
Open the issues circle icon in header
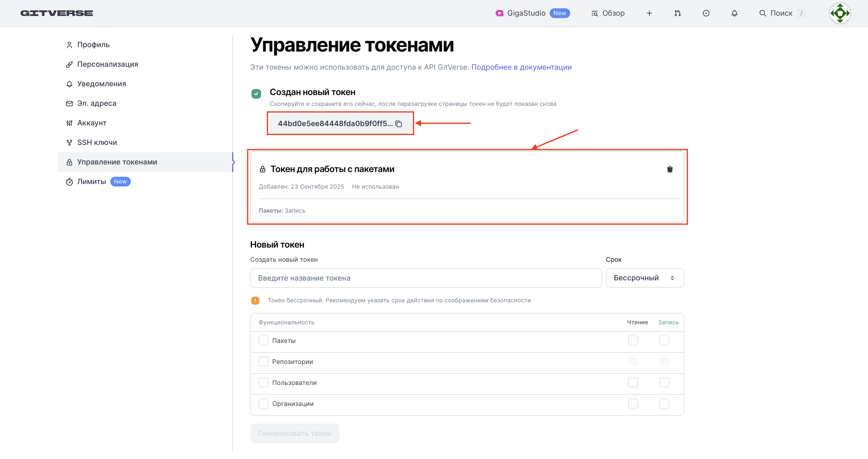pos(706,13)
